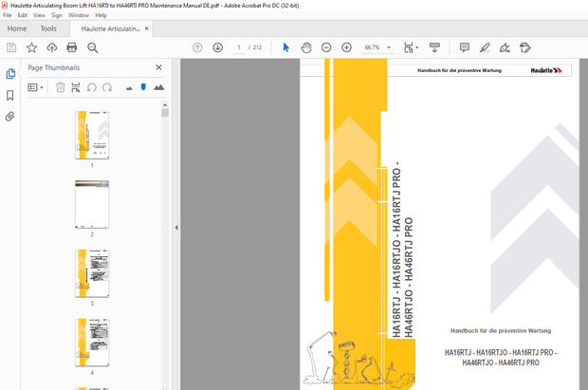The width and height of the screenshot is (588, 390).
Task: Click the zoom out minus button
Action: (x=326, y=47)
